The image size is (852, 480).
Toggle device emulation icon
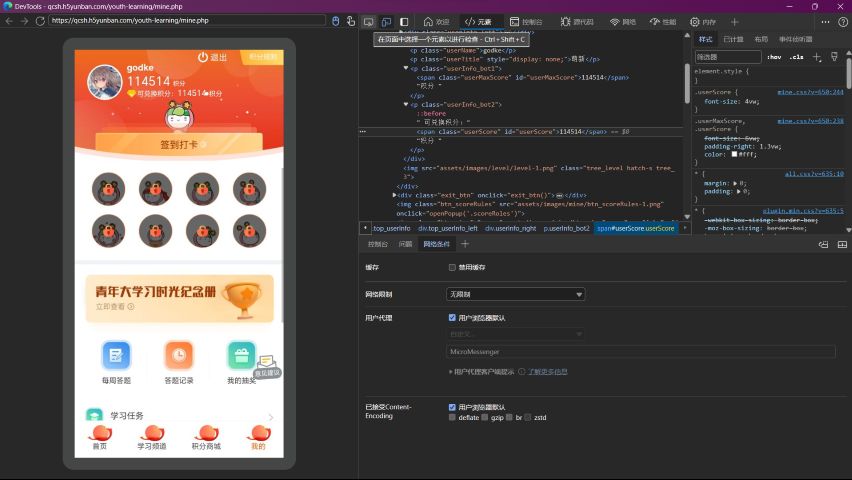tap(386, 22)
